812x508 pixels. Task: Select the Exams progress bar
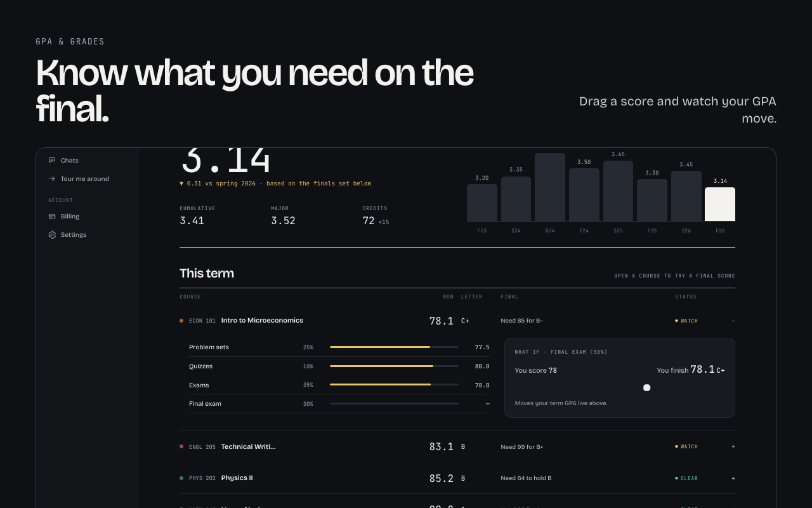394,385
